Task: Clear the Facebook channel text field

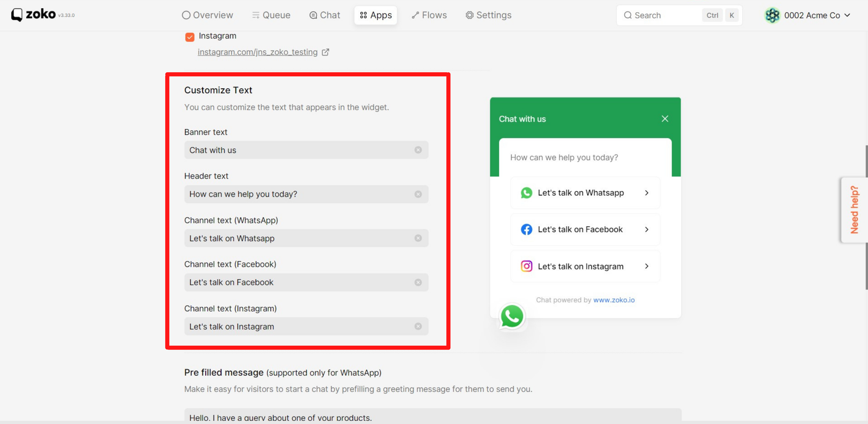Action: point(418,283)
